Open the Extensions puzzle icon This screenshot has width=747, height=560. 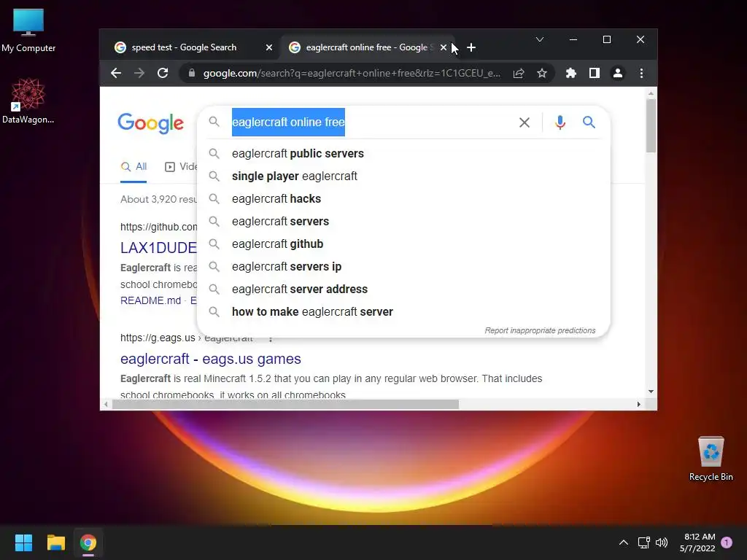(x=570, y=73)
